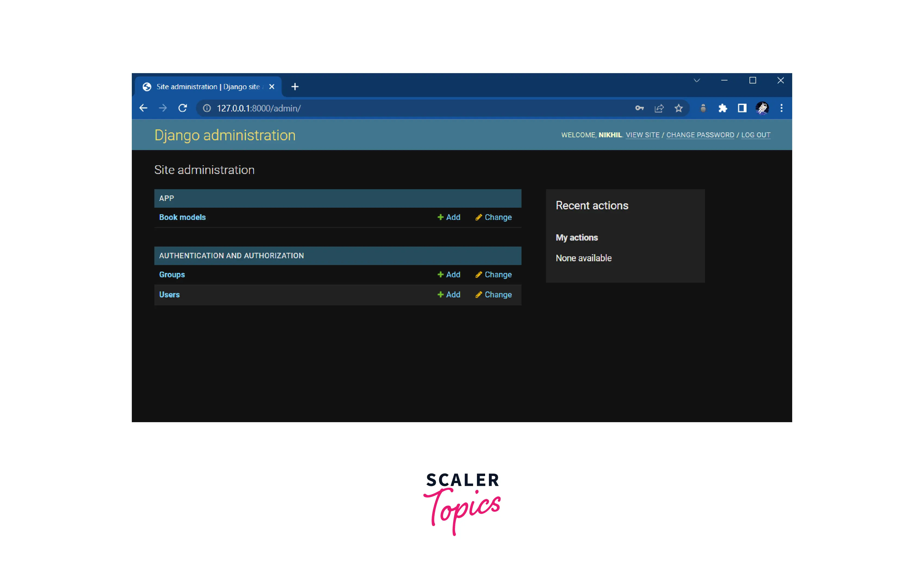Minimize the browser window

(725, 80)
